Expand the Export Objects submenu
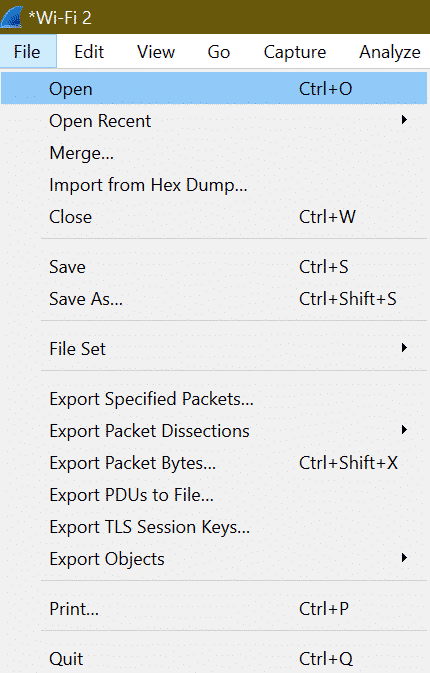Image resolution: width=430 pixels, height=673 pixels. click(214, 558)
